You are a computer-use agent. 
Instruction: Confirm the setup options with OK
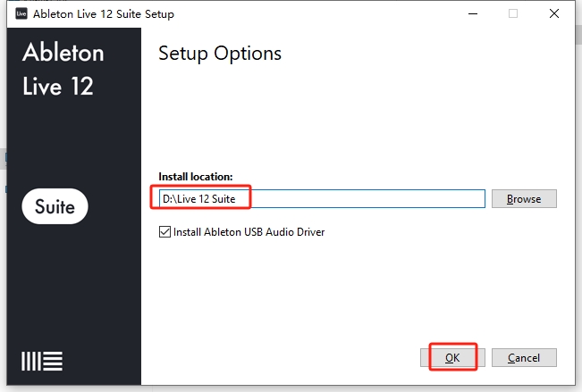pos(452,357)
